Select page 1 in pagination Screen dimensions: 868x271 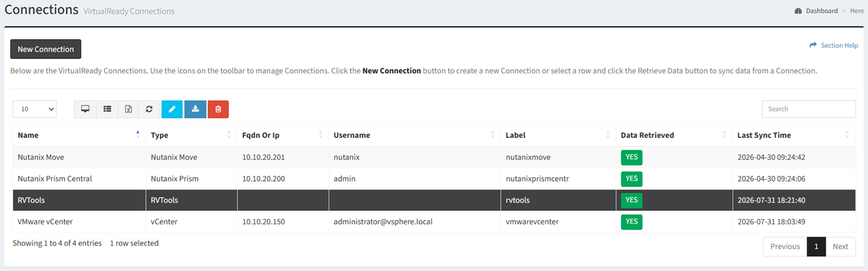(x=816, y=246)
